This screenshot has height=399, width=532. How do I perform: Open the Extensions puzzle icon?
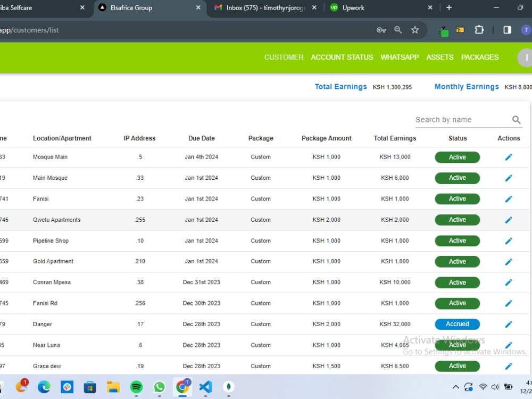479,30
